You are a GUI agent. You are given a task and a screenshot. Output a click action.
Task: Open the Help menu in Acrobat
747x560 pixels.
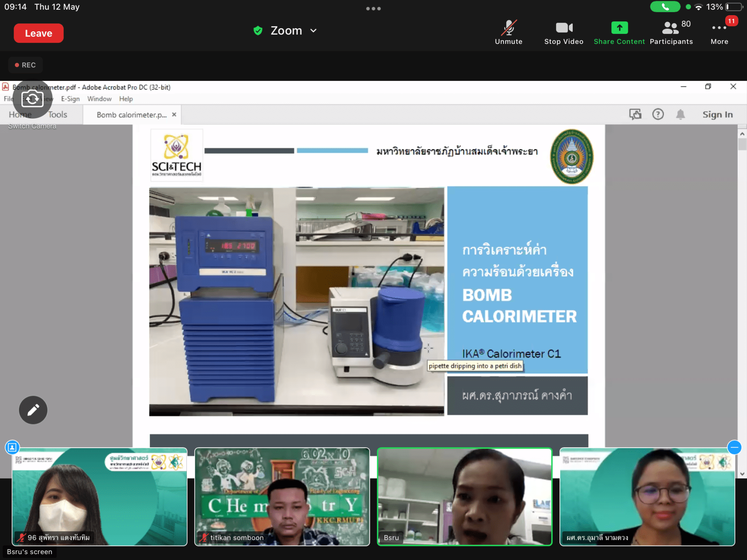coord(126,99)
